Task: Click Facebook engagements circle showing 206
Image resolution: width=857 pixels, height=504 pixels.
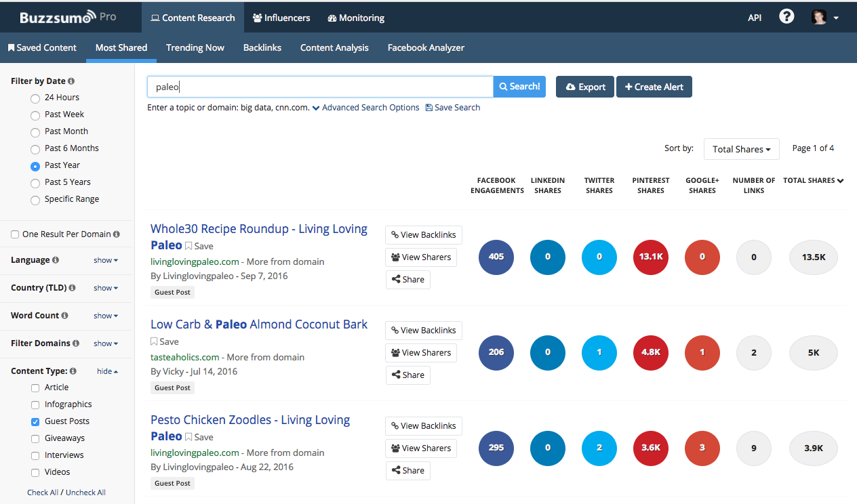Action: coord(496,352)
